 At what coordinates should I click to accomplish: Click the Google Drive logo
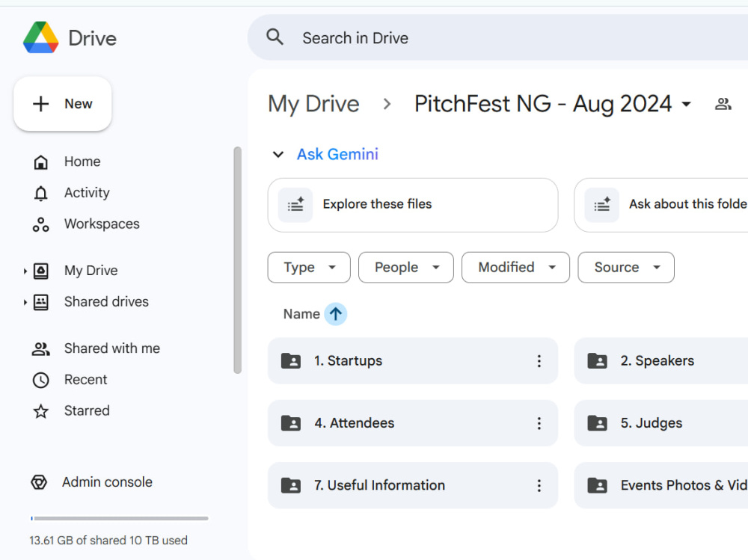(x=41, y=37)
